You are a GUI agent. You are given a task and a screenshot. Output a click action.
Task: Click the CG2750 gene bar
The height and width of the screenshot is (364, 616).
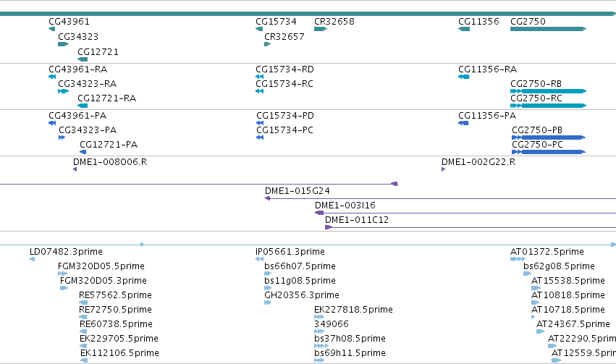[x=548, y=29]
